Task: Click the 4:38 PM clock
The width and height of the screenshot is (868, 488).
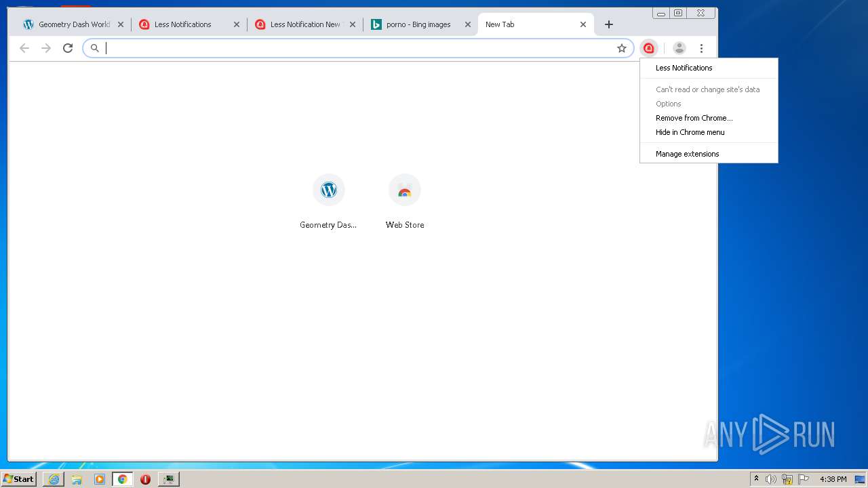Action: pos(833,479)
